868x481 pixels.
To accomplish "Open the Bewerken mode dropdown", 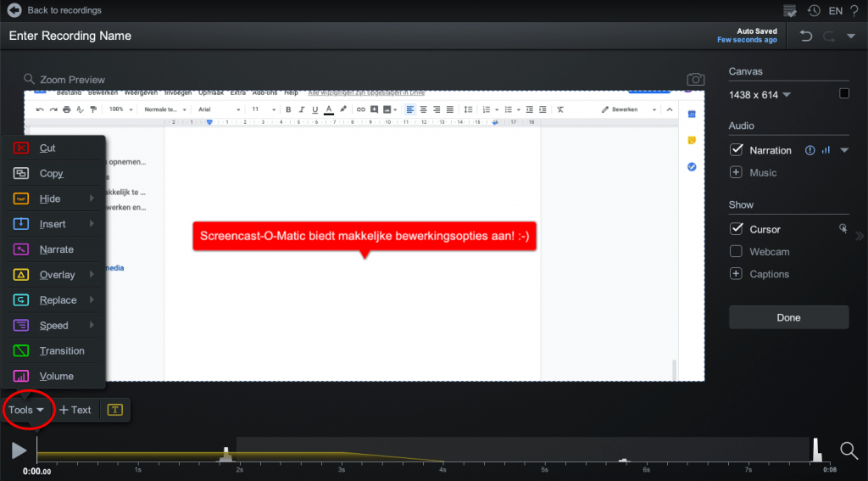I will 629,109.
